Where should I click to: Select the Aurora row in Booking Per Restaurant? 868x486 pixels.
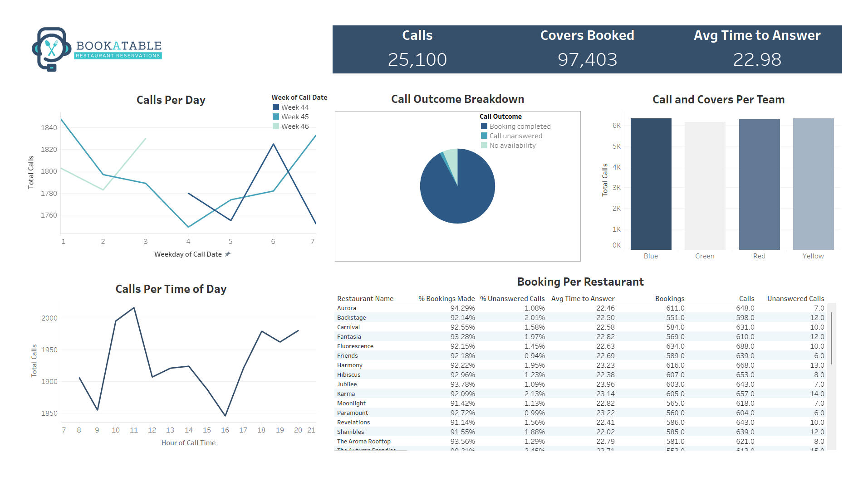[x=347, y=308]
